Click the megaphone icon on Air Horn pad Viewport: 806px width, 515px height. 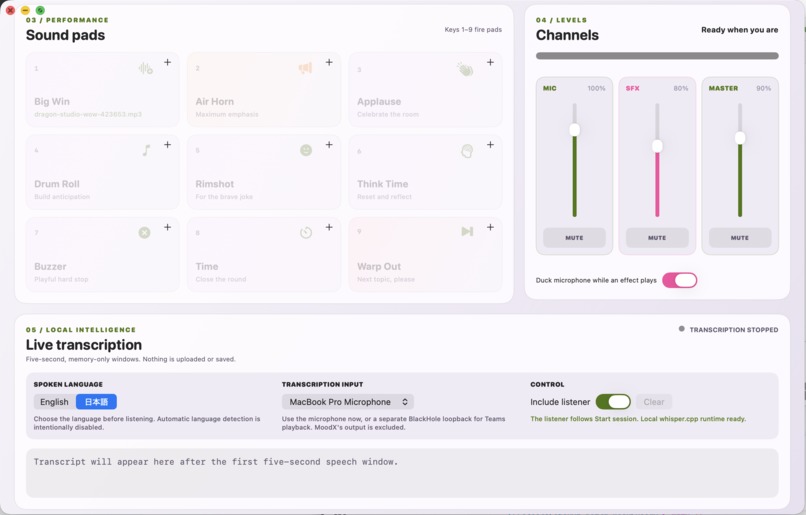tap(305, 68)
